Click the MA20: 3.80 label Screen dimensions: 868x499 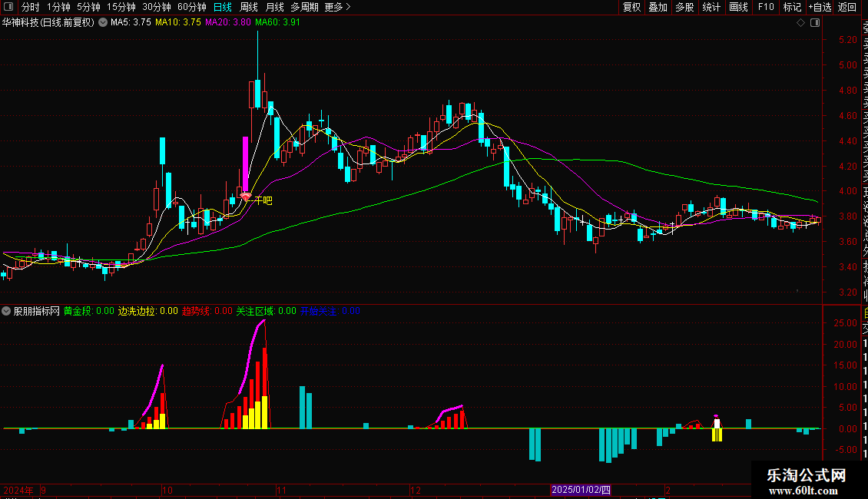click(228, 22)
